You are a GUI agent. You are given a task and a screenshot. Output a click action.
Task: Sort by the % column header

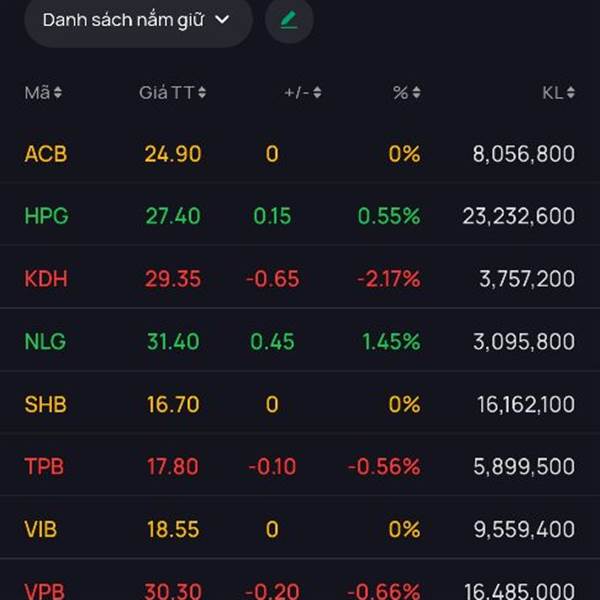(x=406, y=93)
